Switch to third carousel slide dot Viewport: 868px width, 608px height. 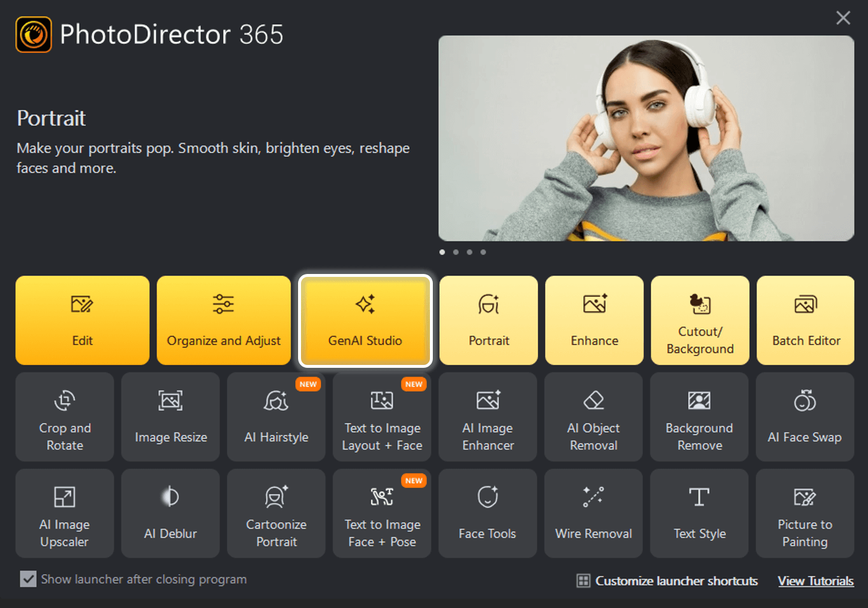coord(470,252)
